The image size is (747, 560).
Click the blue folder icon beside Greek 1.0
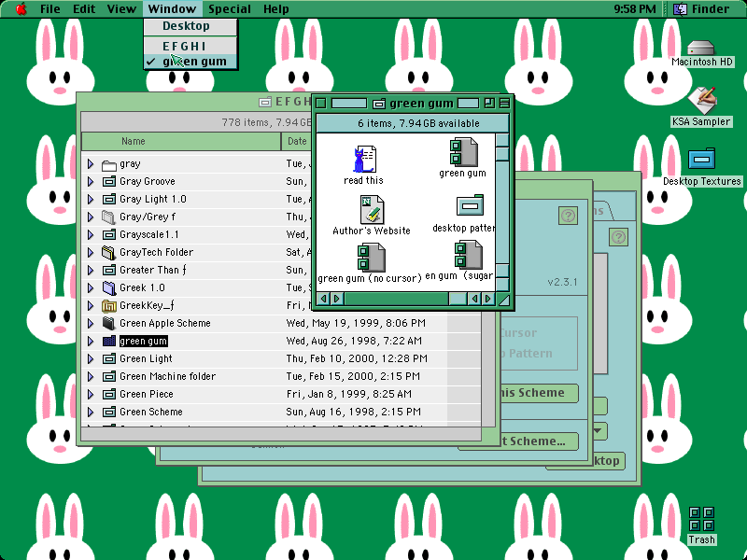tap(109, 288)
